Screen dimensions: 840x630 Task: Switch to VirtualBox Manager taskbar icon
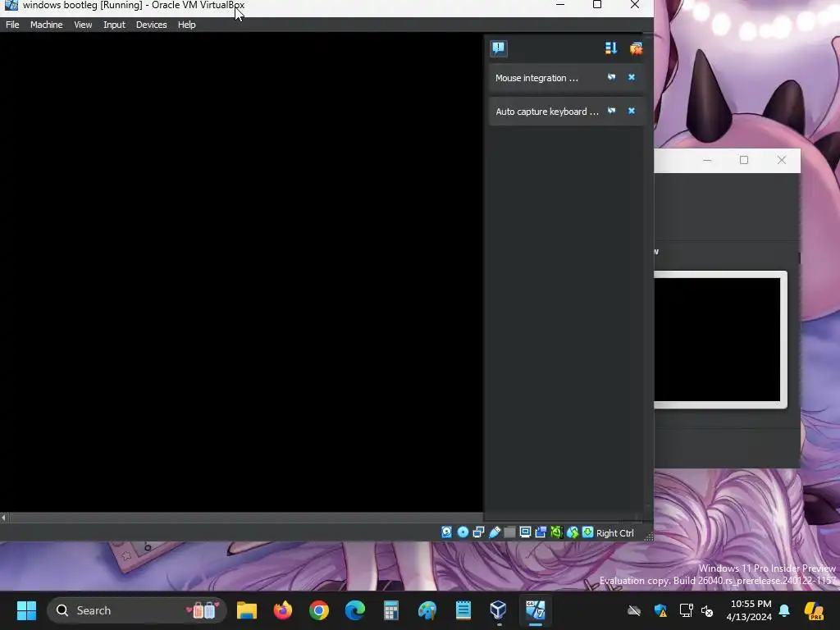click(499, 610)
